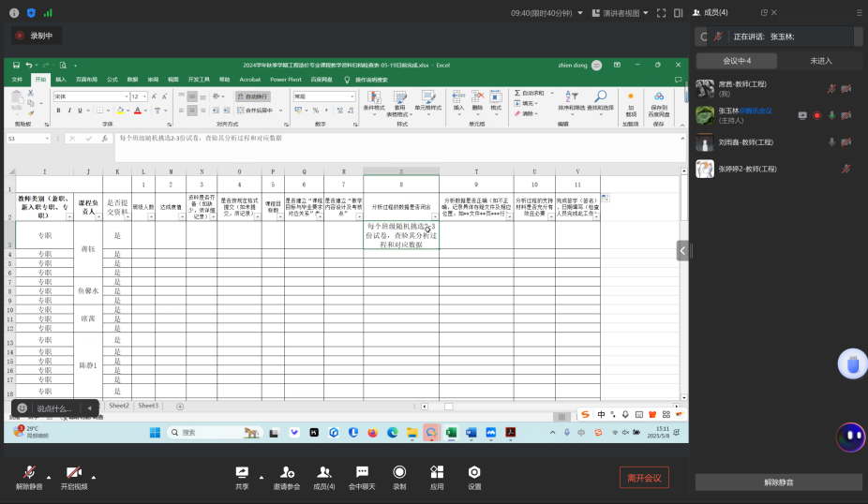Open emoji smiley in chat bubble
Viewport: 868px width, 504px height.
22,408
